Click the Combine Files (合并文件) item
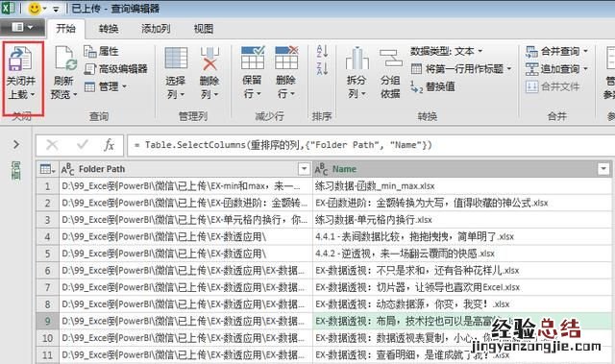Viewport: 615px width, 364px height. pyautogui.click(x=553, y=86)
